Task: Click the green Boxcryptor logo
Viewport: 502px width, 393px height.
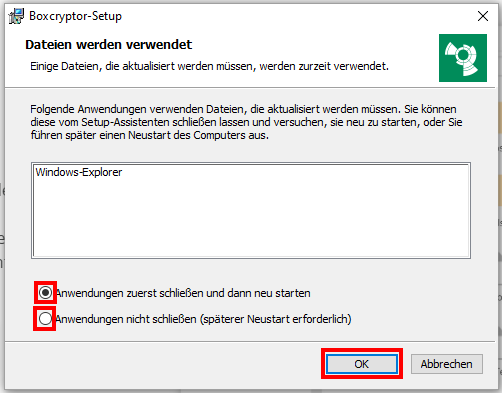Action: 463,58
